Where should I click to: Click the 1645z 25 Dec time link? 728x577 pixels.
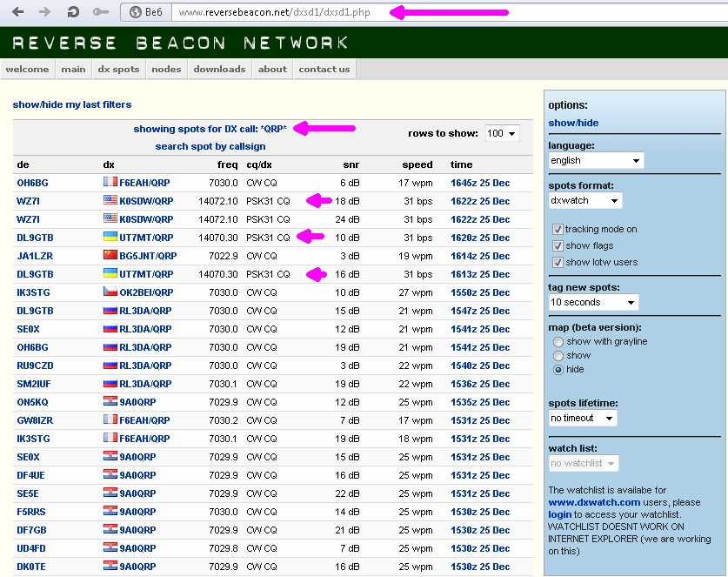point(480,183)
